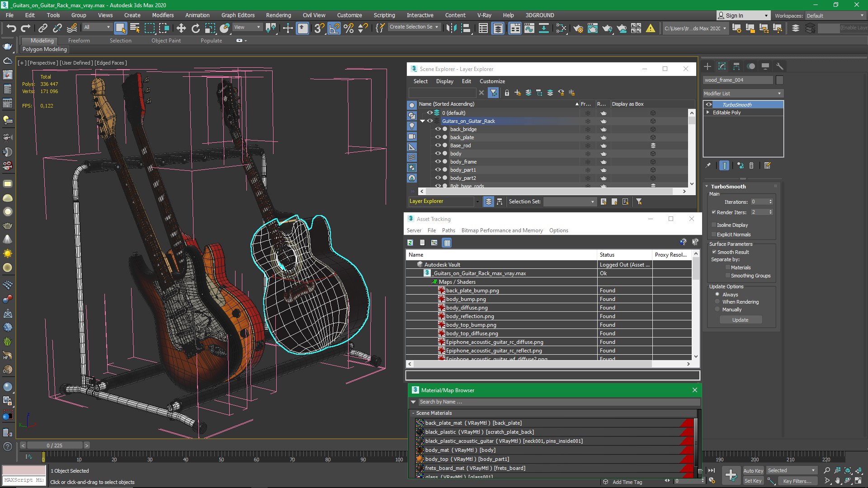Screen dimensions: 868x488
Task: Open the Utilities wrench panel
Action: pos(779,66)
